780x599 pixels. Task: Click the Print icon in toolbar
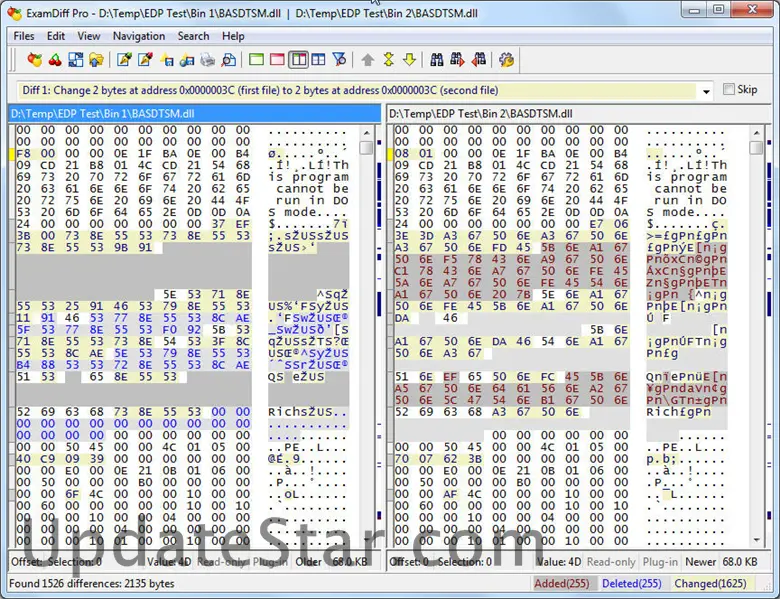tap(208, 60)
